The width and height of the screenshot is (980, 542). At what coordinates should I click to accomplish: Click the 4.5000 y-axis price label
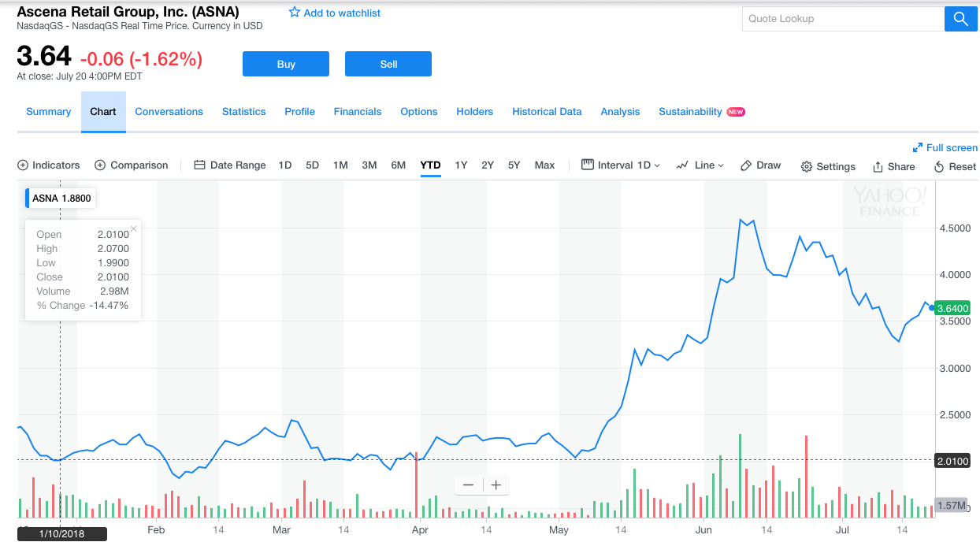pos(953,228)
